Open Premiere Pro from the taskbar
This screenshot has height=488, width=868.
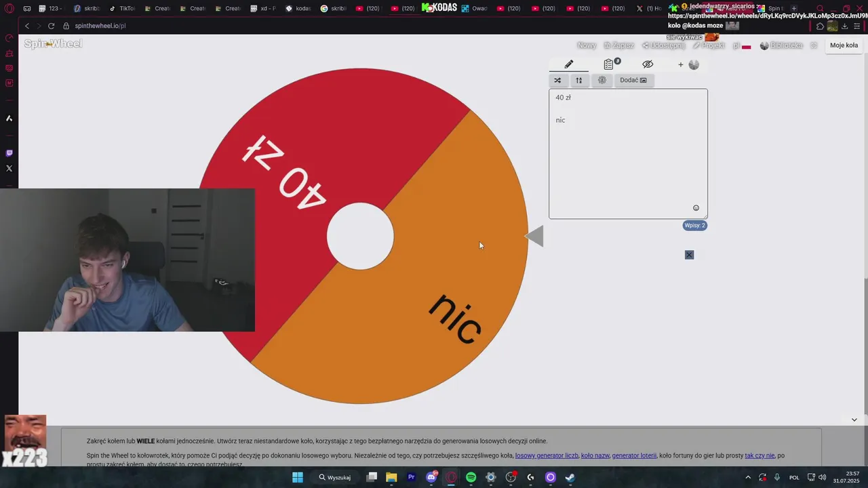[411, 477]
